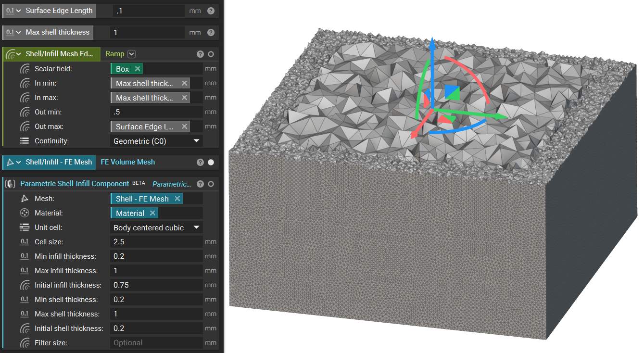Clear the Material chip from Material input
Viewport: 644px width, 353px height.
[152, 213]
